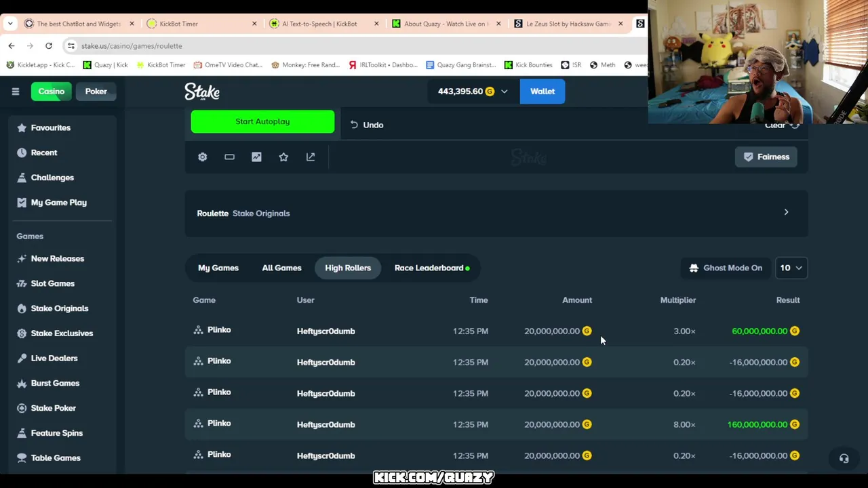868x488 pixels.
Task: Toggle theatre mode rectangle icon
Action: [x=229, y=157]
